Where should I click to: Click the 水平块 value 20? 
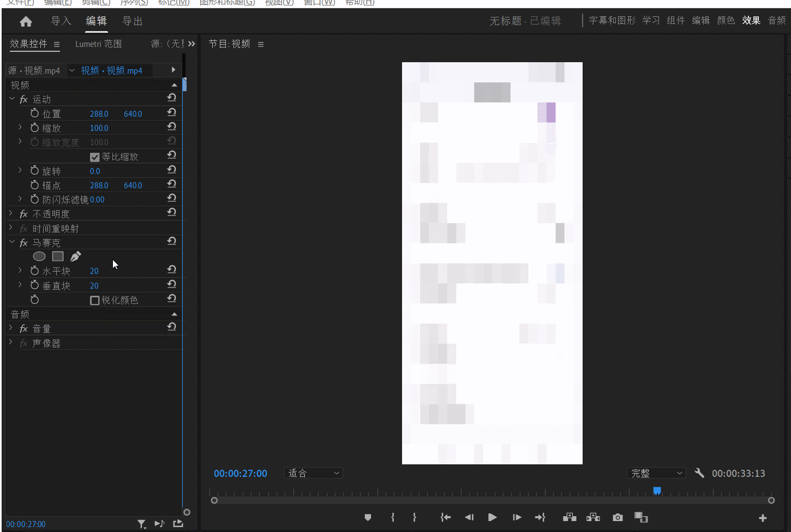[94, 271]
